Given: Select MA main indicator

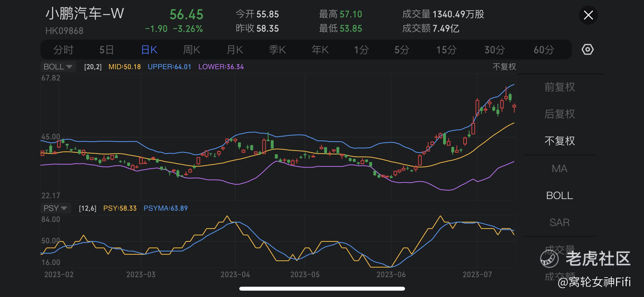Looking at the screenshot, I should tap(559, 169).
